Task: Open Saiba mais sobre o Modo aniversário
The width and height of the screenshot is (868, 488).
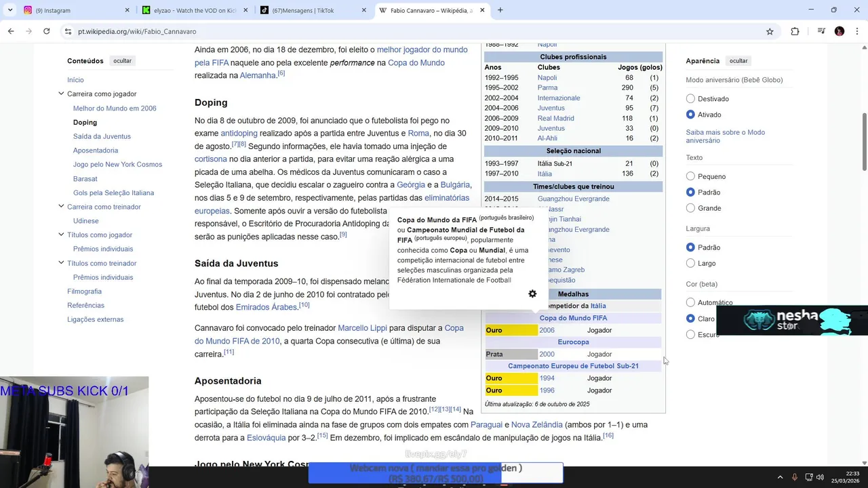Action: [x=725, y=136]
